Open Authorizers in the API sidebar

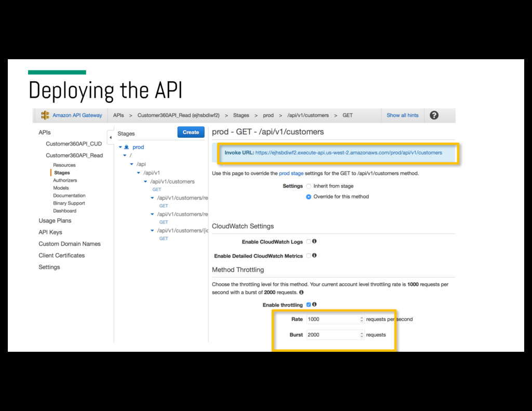(x=65, y=180)
